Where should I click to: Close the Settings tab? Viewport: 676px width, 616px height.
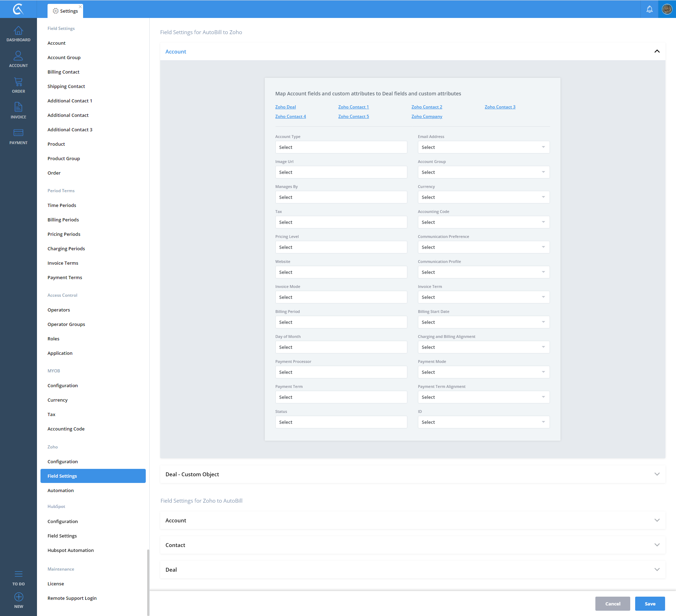click(x=80, y=6)
